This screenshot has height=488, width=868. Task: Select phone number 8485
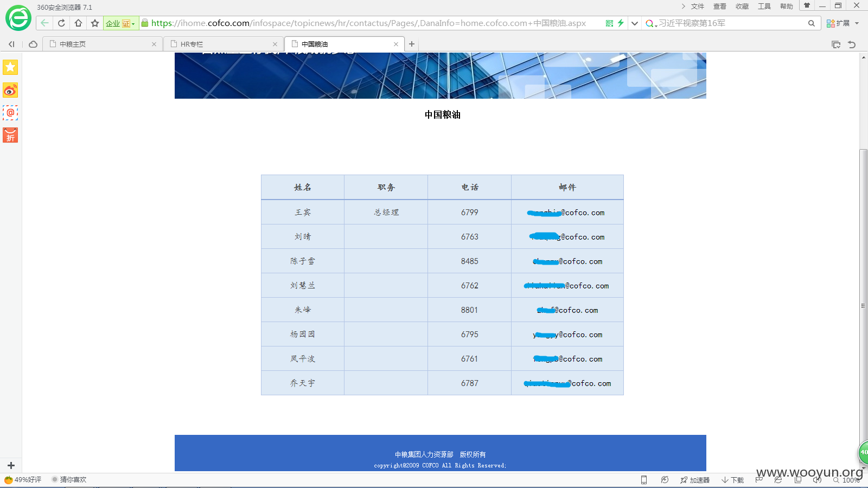(x=470, y=261)
